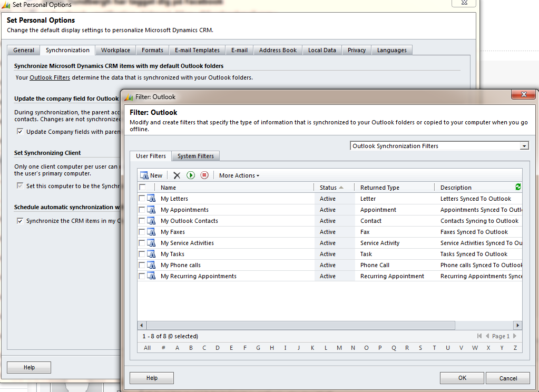Screen dimensions: 539x392
Task: Click the My Outlook Contacts row icon
Action: 151,220
